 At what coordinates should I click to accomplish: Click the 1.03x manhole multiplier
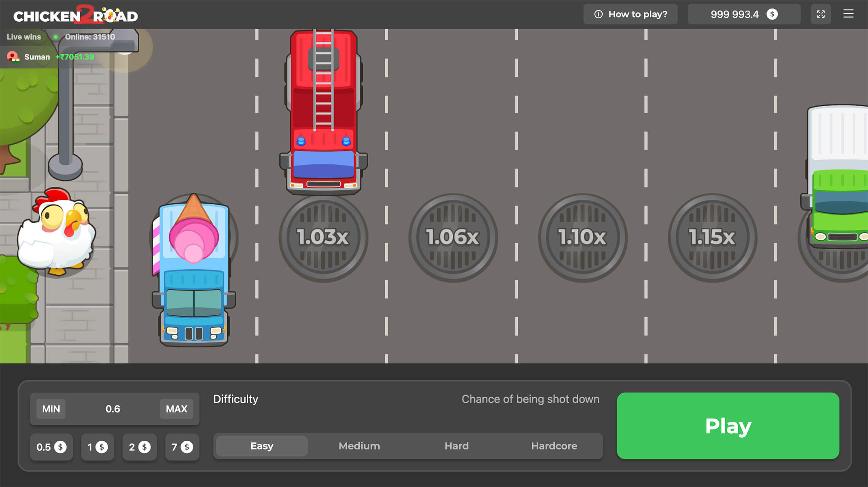(323, 237)
